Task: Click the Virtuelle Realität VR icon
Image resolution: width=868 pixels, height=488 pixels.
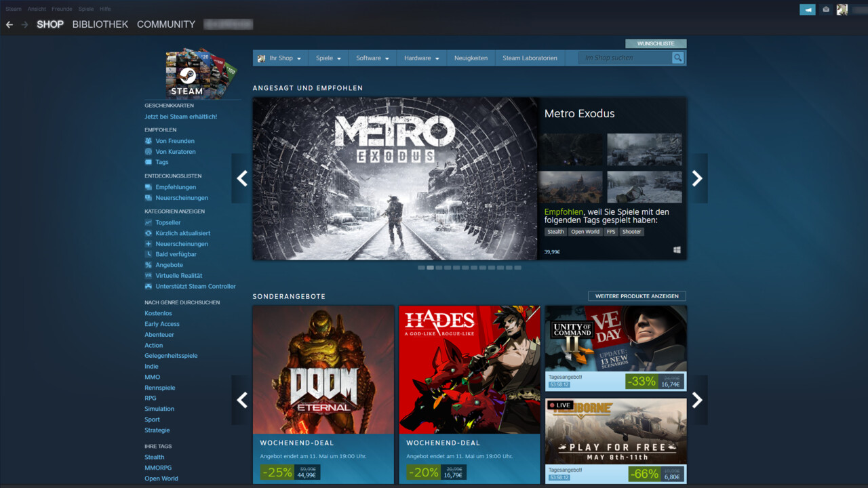Action: click(149, 276)
